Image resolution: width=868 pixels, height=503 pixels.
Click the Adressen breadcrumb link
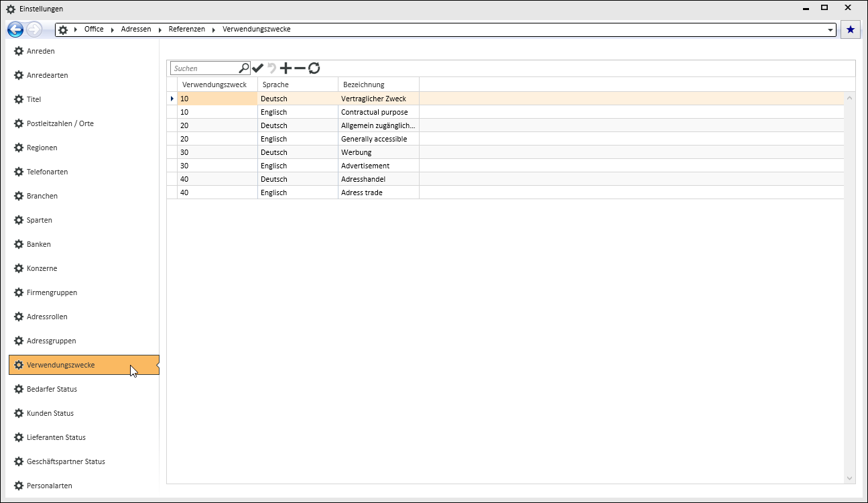coord(136,30)
